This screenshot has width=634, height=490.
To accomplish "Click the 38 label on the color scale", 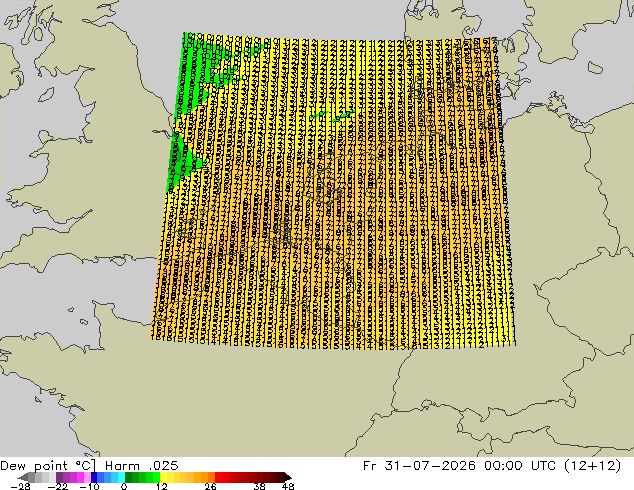I will [x=259, y=486].
